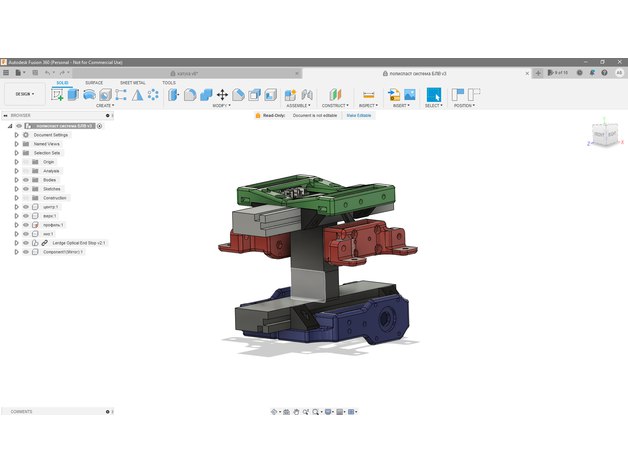
Task: Select the cone-shaped Create tool
Action: coord(137,95)
